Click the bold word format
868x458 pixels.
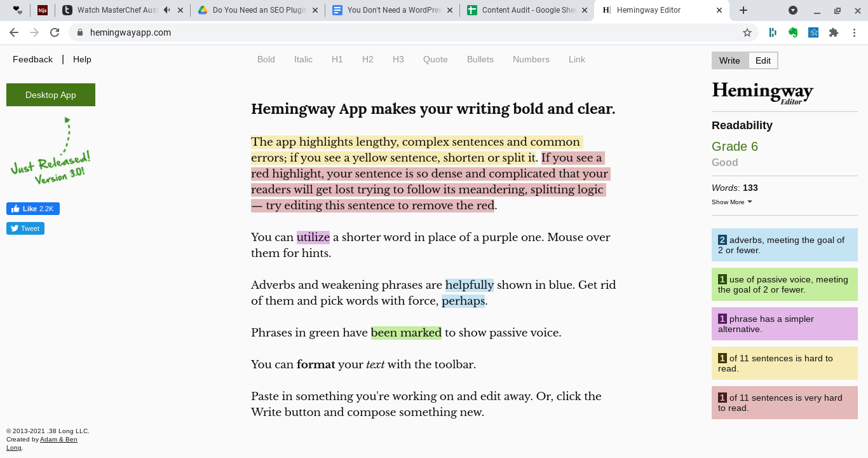tap(316, 364)
